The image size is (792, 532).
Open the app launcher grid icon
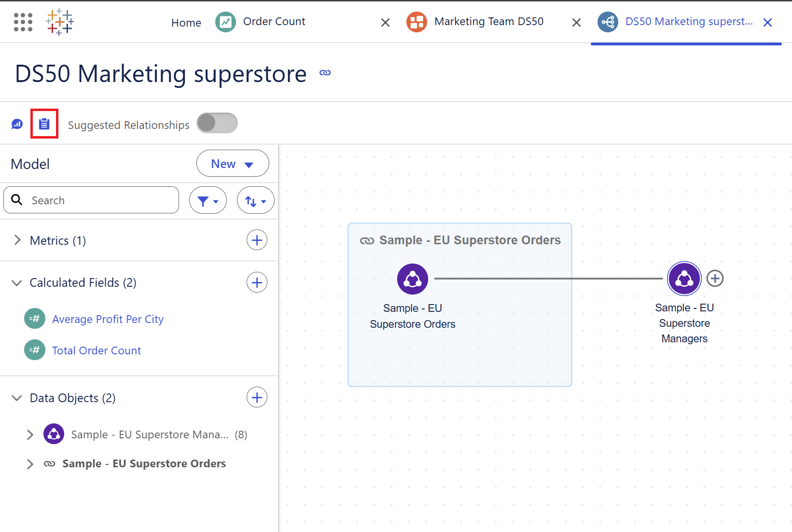click(23, 22)
